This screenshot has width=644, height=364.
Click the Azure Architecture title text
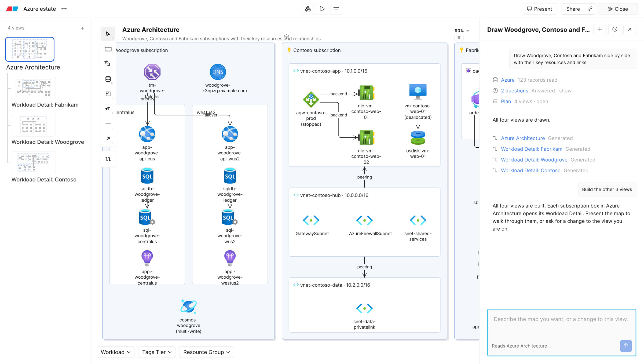pyautogui.click(x=151, y=30)
